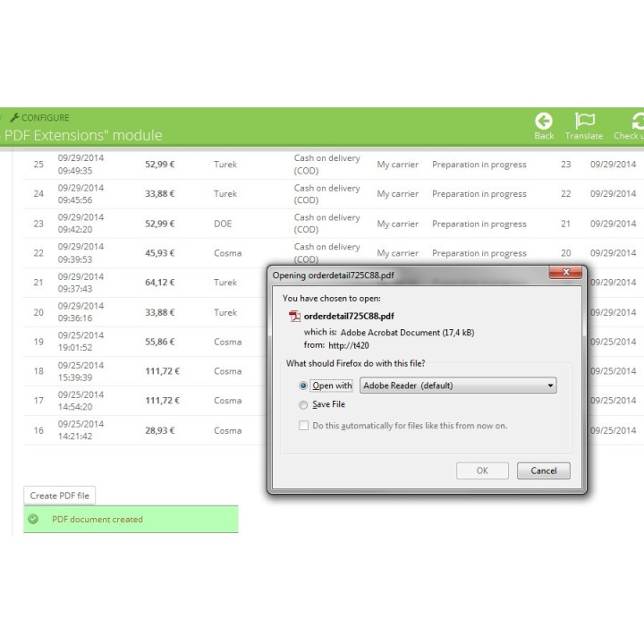Click the Create PDF file button
The height and width of the screenshot is (644, 644).
coord(60,496)
